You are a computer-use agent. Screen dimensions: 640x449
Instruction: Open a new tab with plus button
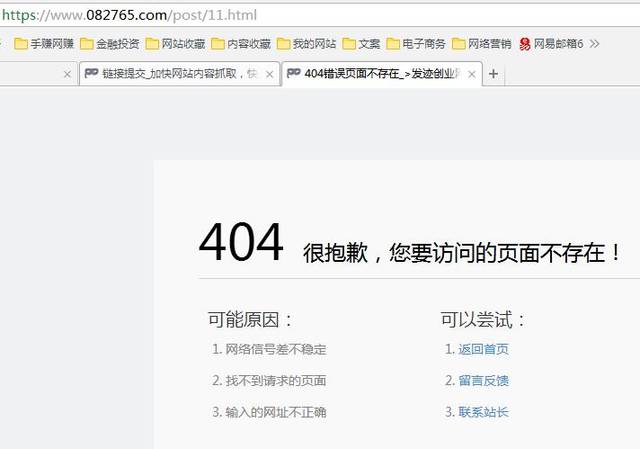pyautogui.click(x=493, y=74)
